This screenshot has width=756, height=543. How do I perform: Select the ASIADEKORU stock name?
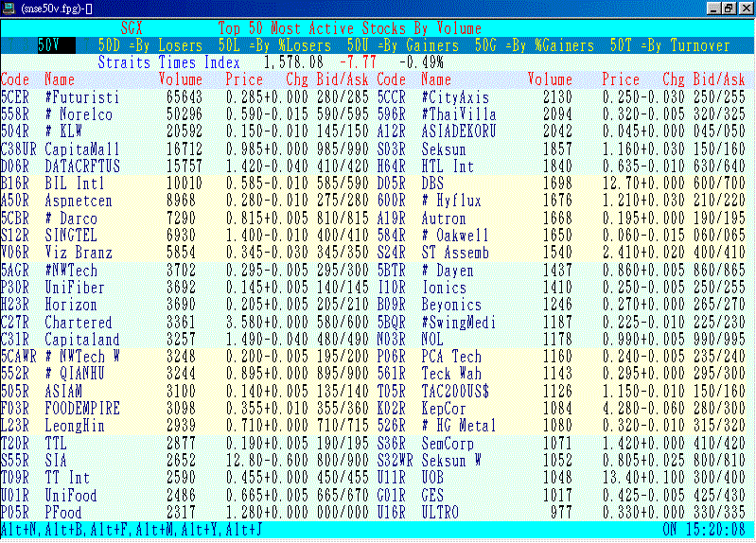(x=459, y=131)
